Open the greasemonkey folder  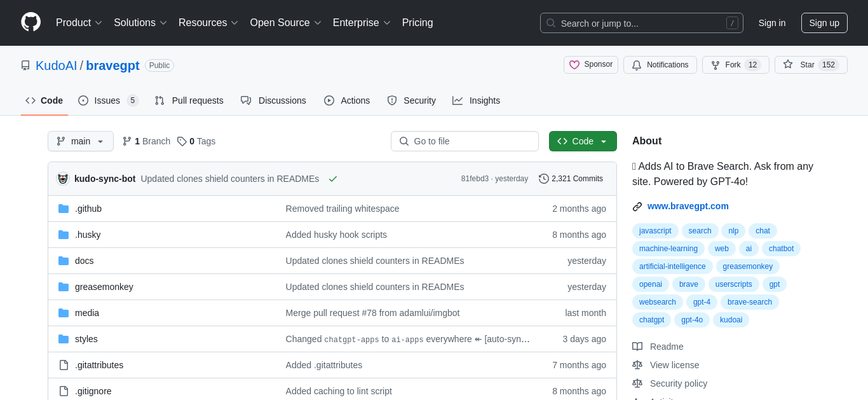pyautogui.click(x=104, y=287)
